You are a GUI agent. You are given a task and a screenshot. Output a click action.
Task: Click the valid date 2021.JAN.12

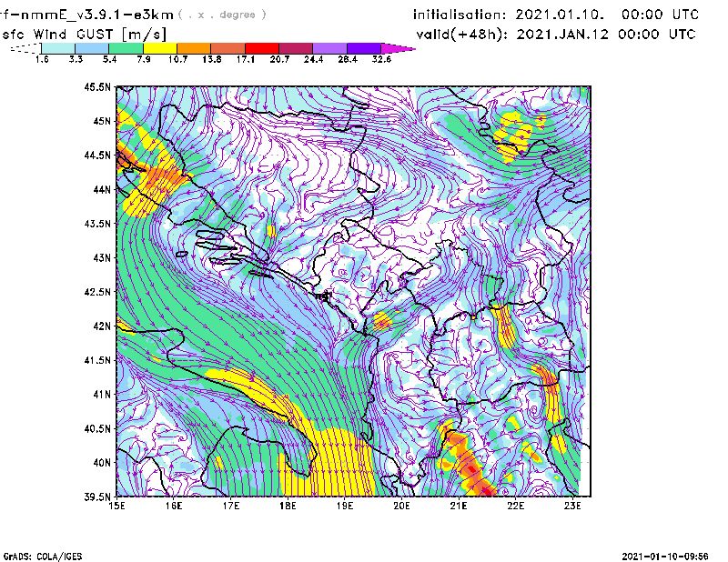562,35
